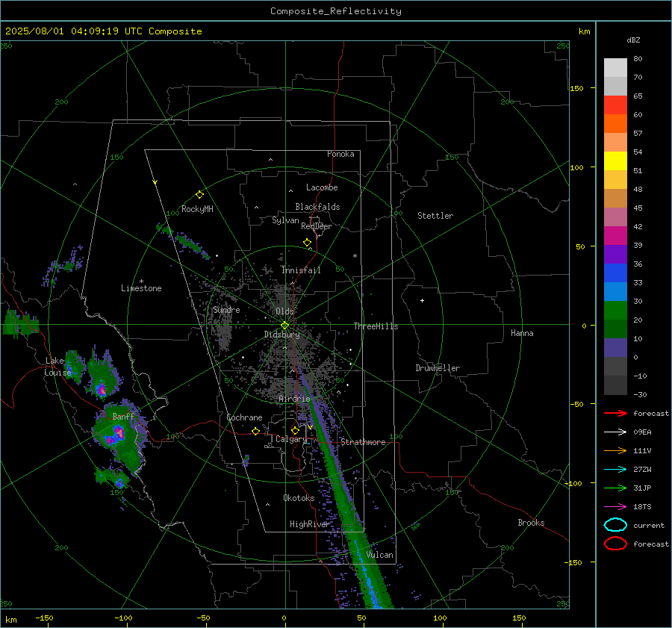Click the yellow radar-site diamond at map center
672x628 pixels.
pos(285,326)
